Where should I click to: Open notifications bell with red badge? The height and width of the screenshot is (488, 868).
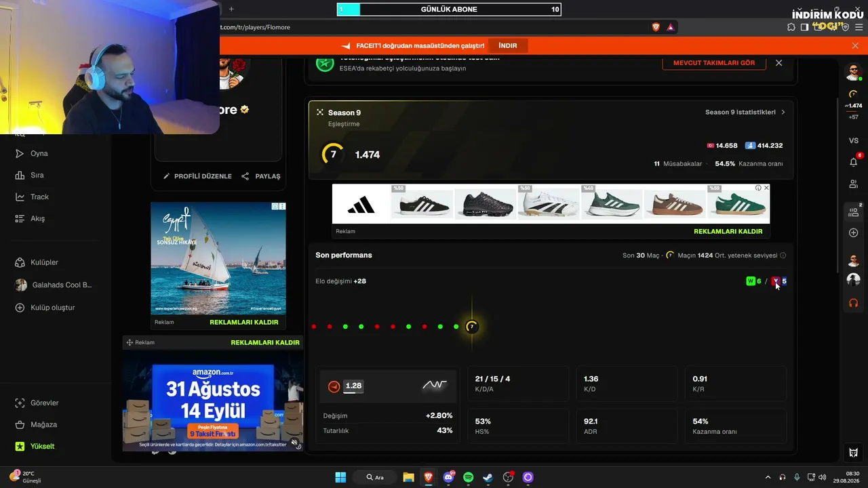(x=854, y=161)
